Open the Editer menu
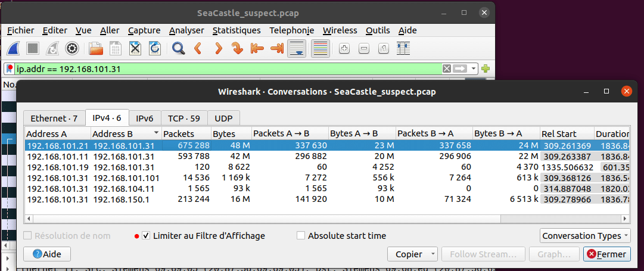 coord(55,30)
